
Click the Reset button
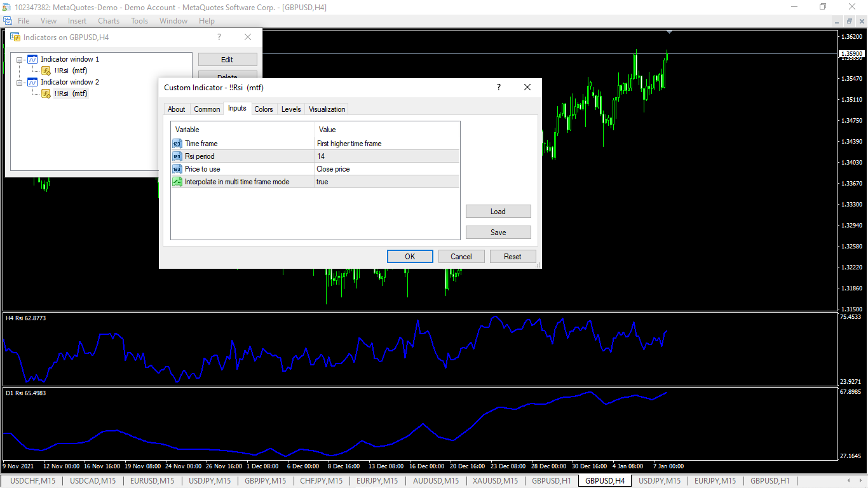pos(513,257)
